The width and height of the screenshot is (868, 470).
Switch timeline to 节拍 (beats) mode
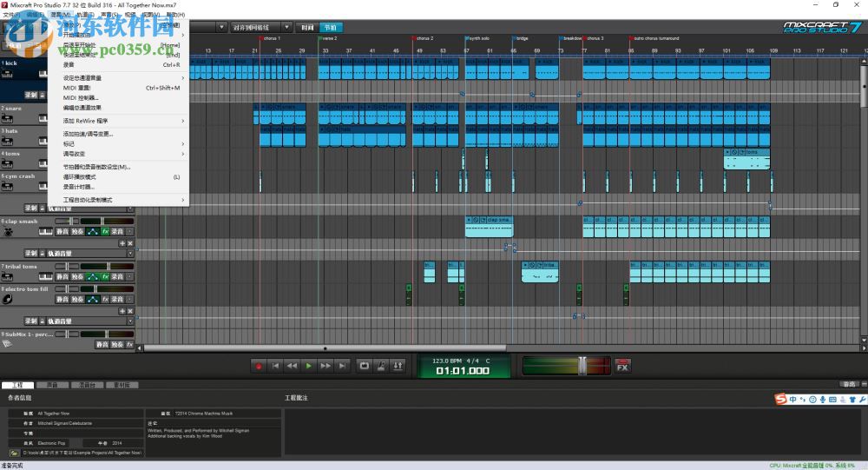coord(331,27)
